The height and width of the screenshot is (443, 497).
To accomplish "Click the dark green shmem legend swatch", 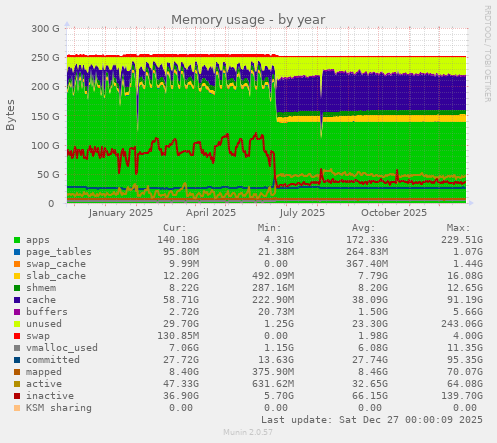I will [x=17, y=288].
